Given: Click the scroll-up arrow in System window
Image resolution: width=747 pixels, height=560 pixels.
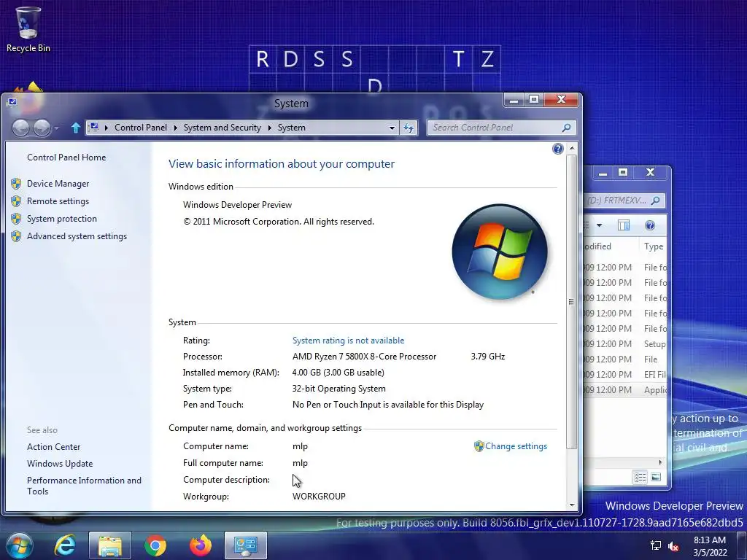Looking at the screenshot, I should [572, 149].
